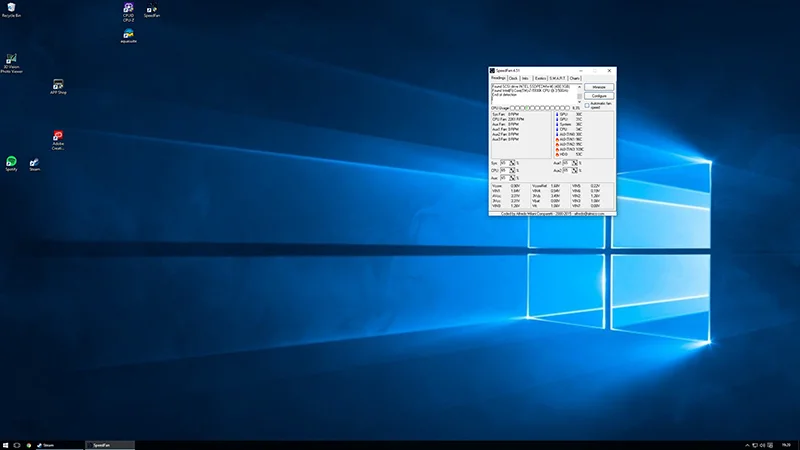The width and height of the screenshot is (800, 450).
Task: Click the Aux1 fan speed spinner arrows
Action: 574,163
